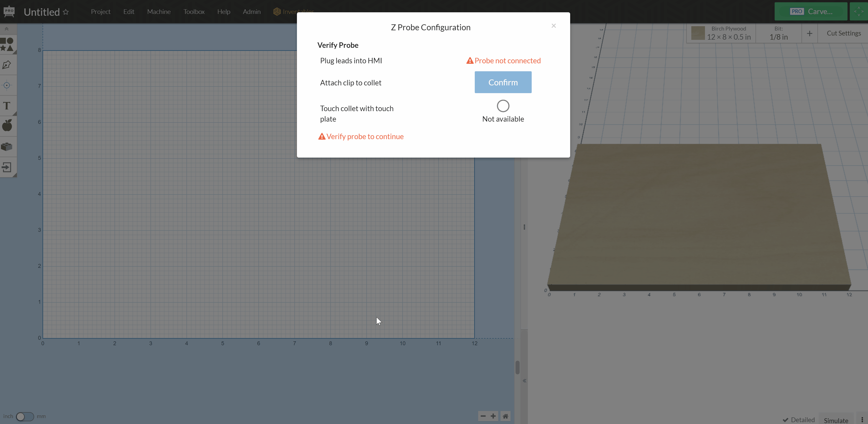The height and width of the screenshot is (424, 868).
Task: Reset the view with the home icon
Action: [505, 416]
